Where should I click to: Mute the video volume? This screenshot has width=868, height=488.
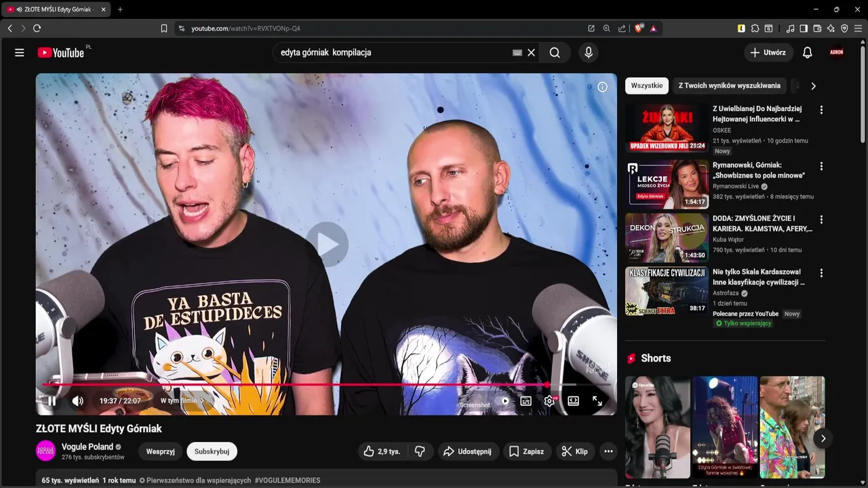tap(77, 401)
